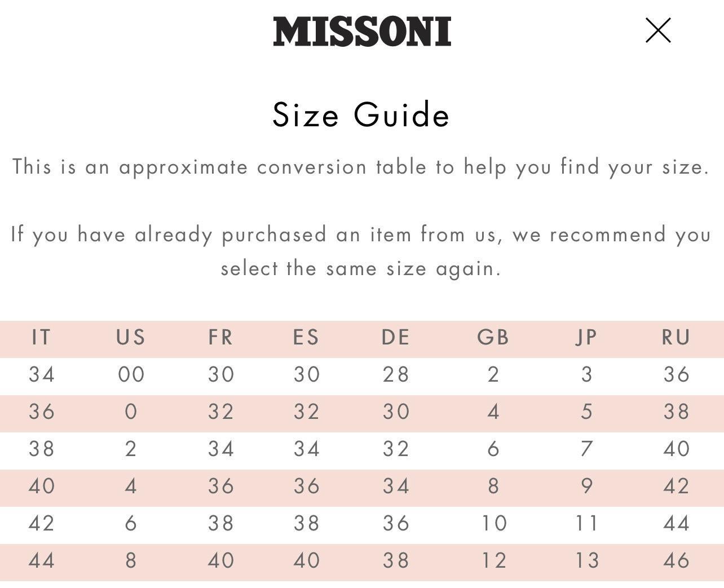Select the IT column header
724x588 pixels.
41,337
